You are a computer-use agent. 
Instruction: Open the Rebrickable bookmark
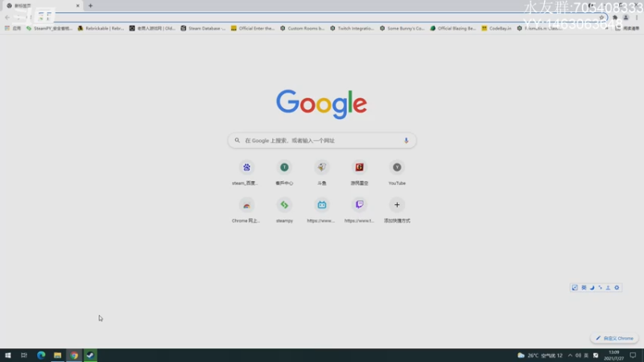[101, 28]
